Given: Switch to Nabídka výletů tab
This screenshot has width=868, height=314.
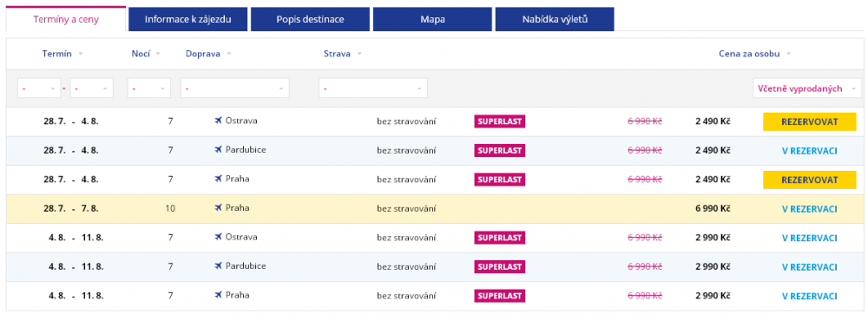Looking at the screenshot, I should 555,19.
